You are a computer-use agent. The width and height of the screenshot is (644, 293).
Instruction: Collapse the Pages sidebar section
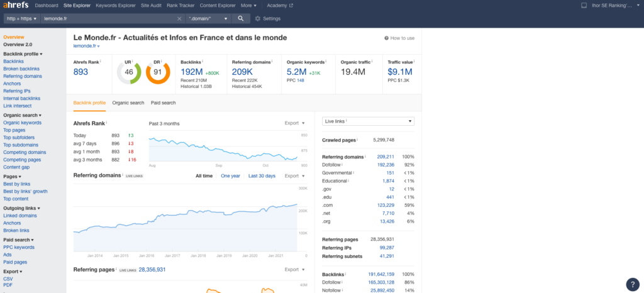[x=13, y=177]
